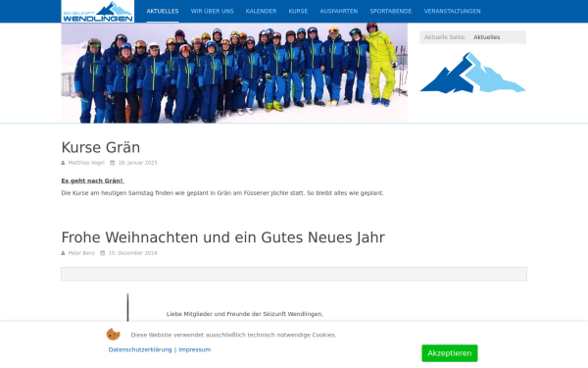588x368 pixels.
Task: Open the Ausfahrten menu item
Action: click(x=339, y=11)
